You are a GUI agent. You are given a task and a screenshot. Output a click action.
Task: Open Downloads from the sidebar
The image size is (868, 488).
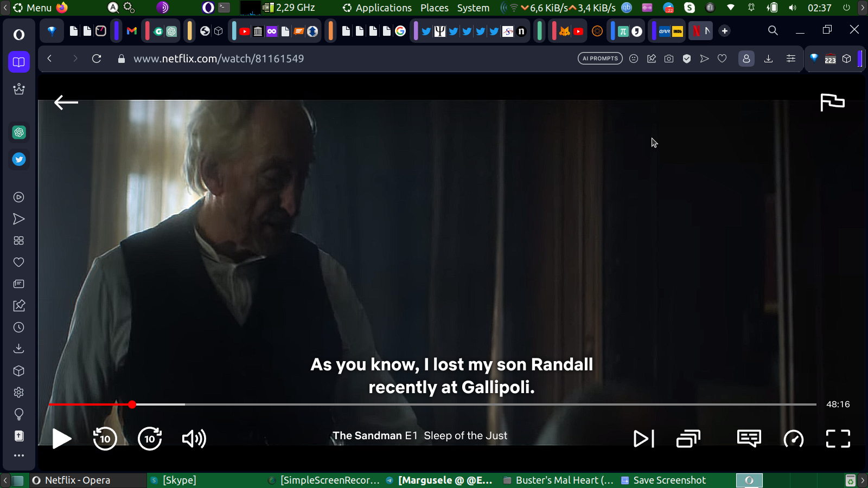(19, 349)
